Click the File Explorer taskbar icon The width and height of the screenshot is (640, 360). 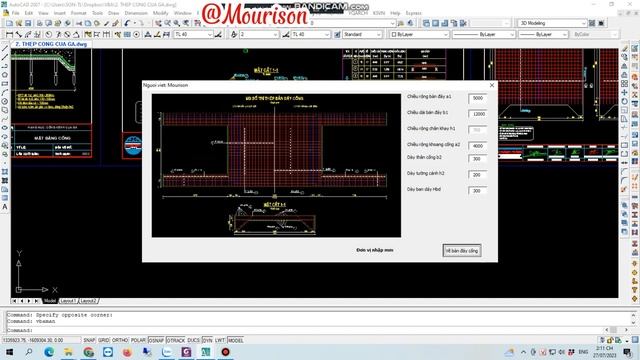point(68,352)
